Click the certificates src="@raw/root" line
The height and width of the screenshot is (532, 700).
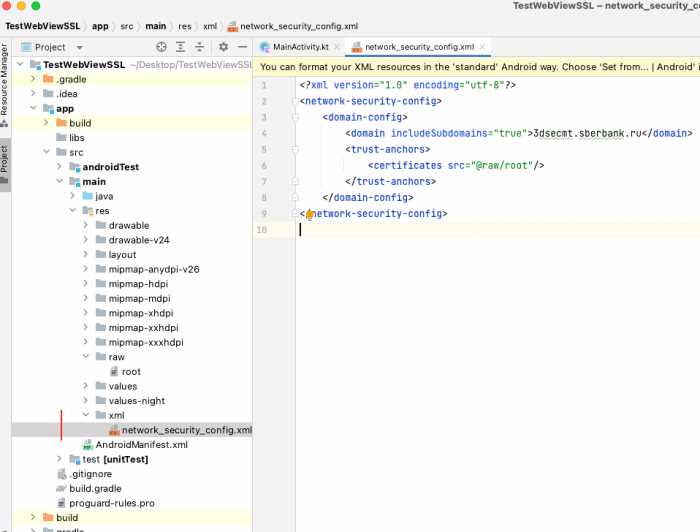pyautogui.click(x=456, y=166)
